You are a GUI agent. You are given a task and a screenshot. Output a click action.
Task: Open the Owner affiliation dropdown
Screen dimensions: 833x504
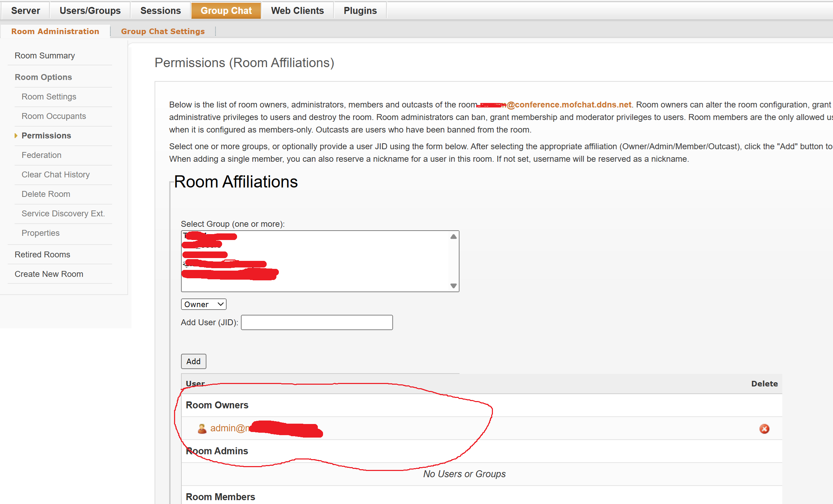coord(204,304)
